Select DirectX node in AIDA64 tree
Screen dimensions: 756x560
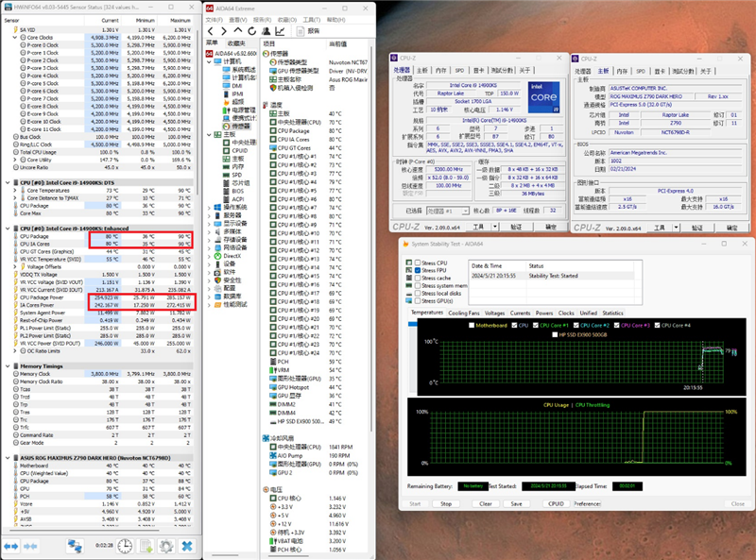point(228,256)
